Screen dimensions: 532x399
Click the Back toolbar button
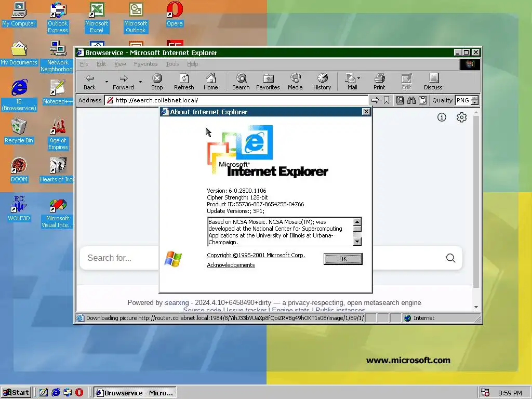89,82
